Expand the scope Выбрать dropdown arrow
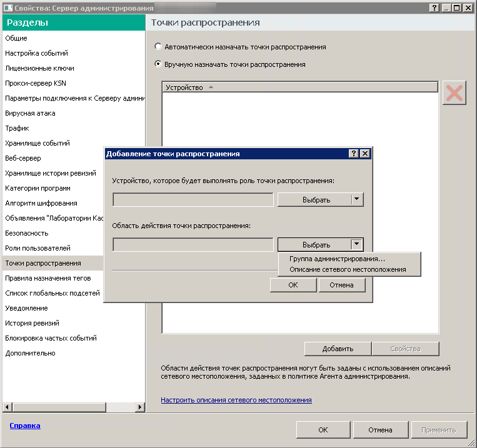Image resolution: width=477 pixels, height=448 pixels. pos(356,244)
